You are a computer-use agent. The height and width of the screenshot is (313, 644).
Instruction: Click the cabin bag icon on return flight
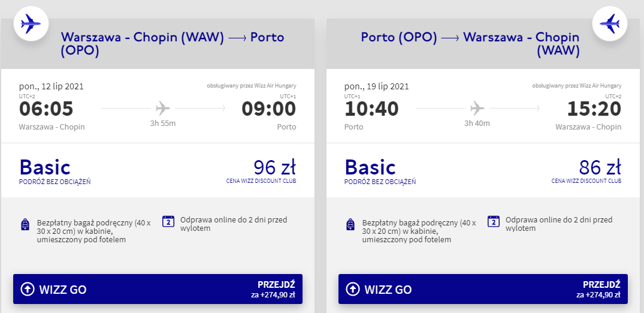[x=350, y=225]
